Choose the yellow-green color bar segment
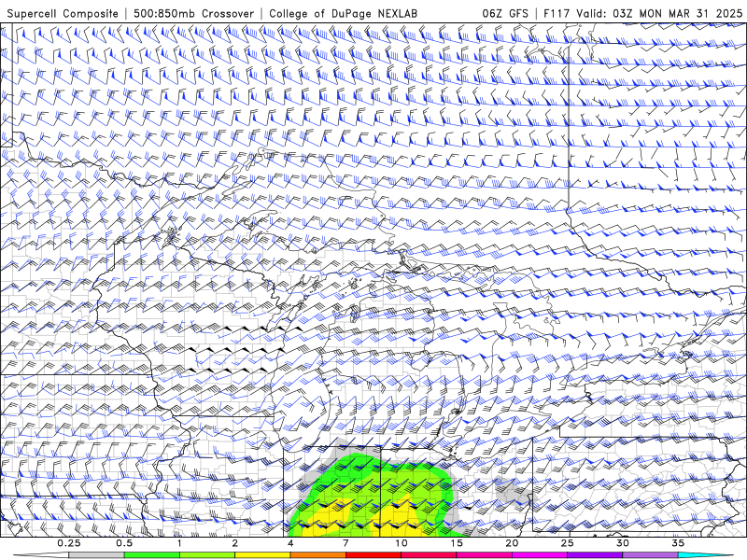Image resolution: width=747 pixels, height=560 pixels. point(207,555)
